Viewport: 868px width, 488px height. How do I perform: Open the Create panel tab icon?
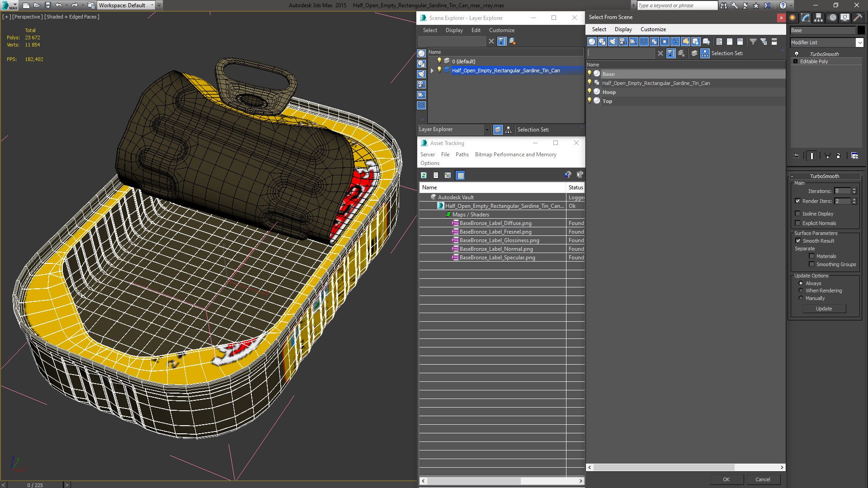[x=793, y=18]
